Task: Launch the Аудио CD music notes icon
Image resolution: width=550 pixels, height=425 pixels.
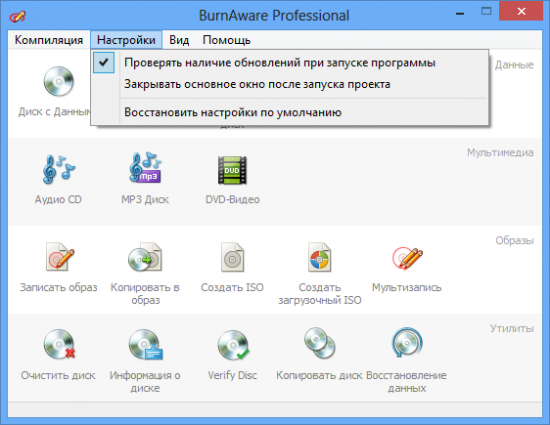Action: pos(59,169)
